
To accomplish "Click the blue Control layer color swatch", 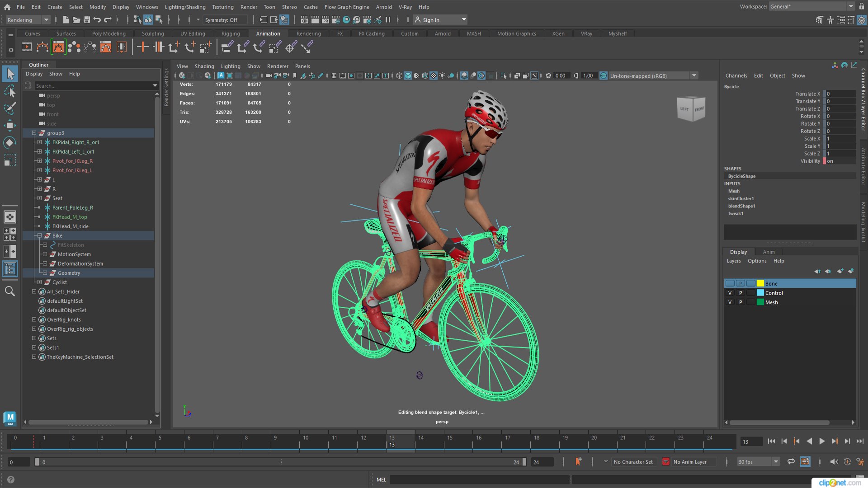I will point(760,293).
